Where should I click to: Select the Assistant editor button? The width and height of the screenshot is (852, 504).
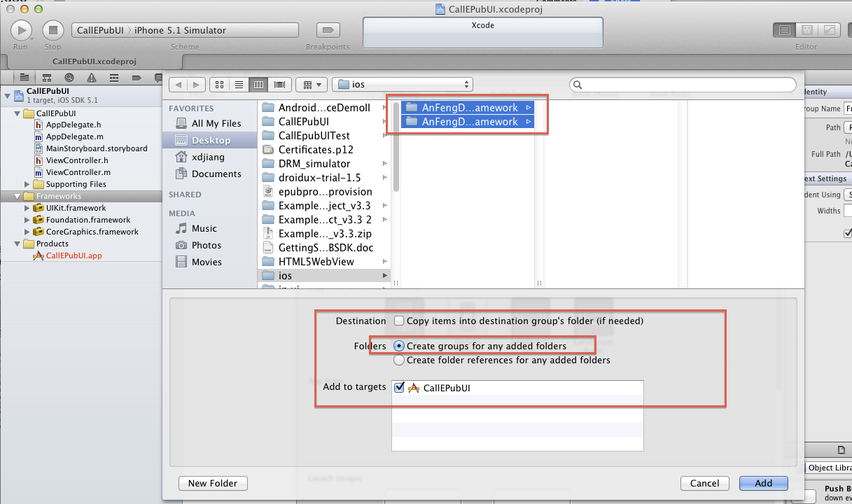tap(806, 30)
